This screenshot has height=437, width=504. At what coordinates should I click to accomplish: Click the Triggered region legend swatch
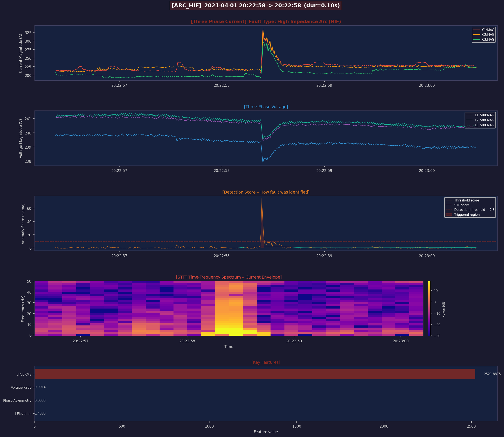(x=449, y=215)
